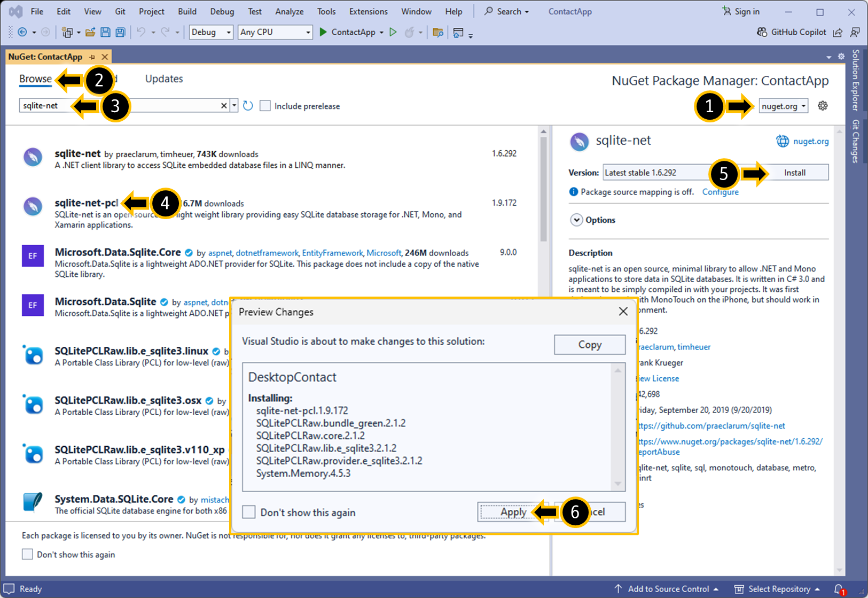Open the document tab list dropdown arrow
Image resolution: width=868 pixels, height=598 pixels.
(x=829, y=57)
